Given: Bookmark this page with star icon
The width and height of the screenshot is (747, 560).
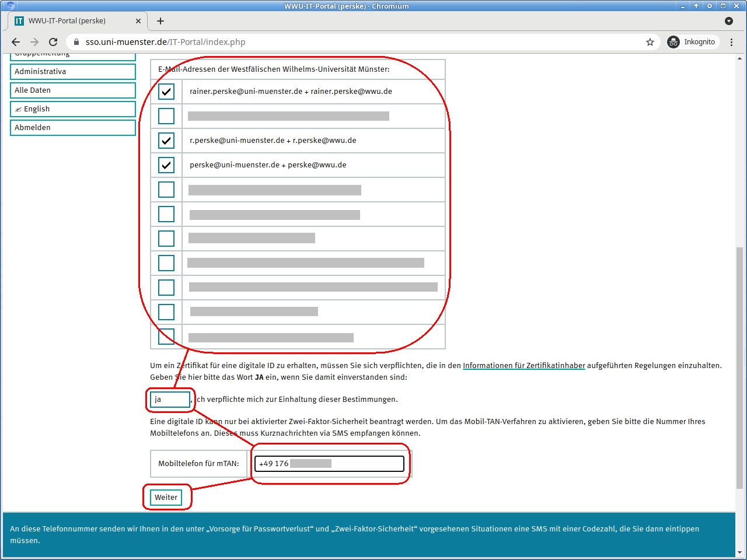Looking at the screenshot, I should [x=650, y=42].
